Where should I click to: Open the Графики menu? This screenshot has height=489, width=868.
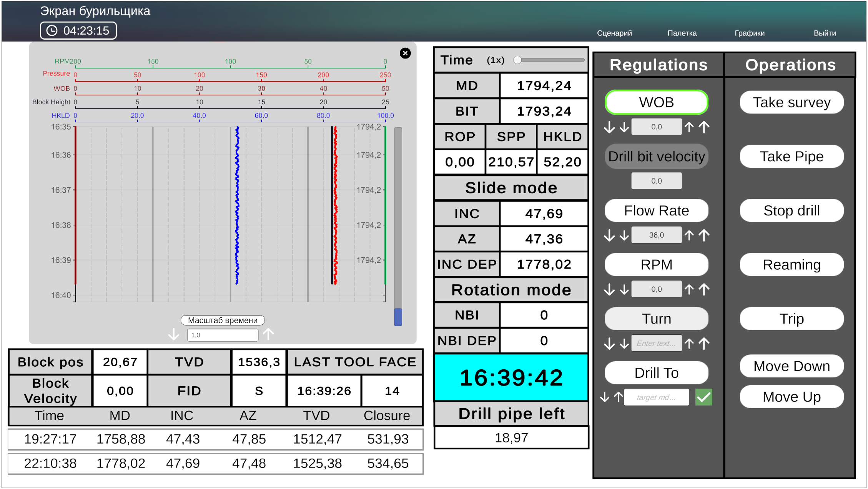pyautogui.click(x=749, y=33)
